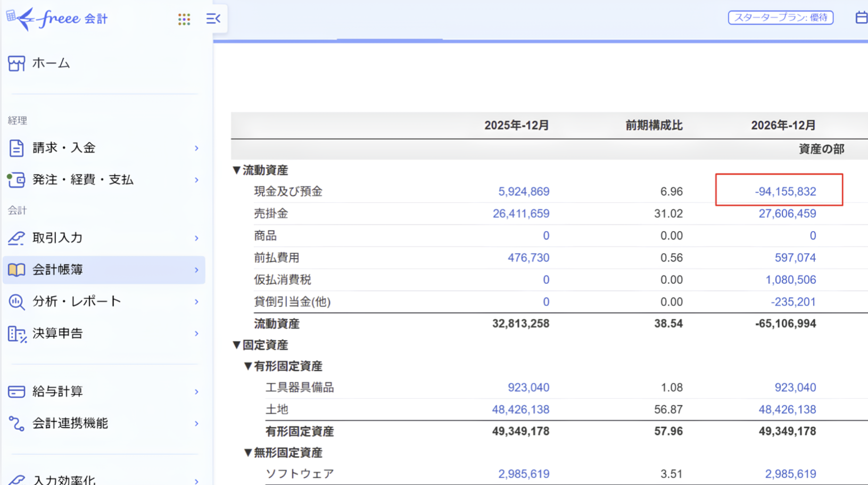Select the 会計帳簿 menu item
868x485 pixels.
(104, 270)
